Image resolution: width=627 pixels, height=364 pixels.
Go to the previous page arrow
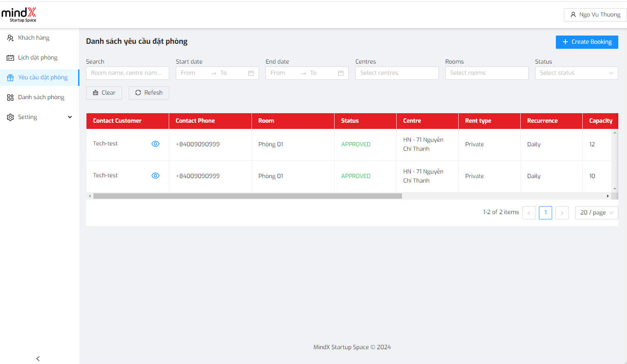pyautogui.click(x=529, y=213)
